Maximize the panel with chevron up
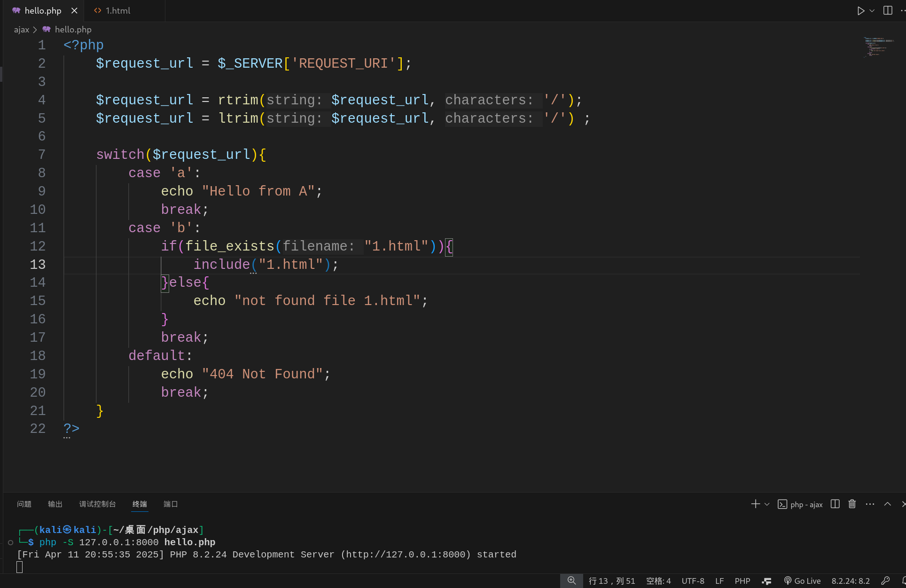 click(x=887, y=504)
